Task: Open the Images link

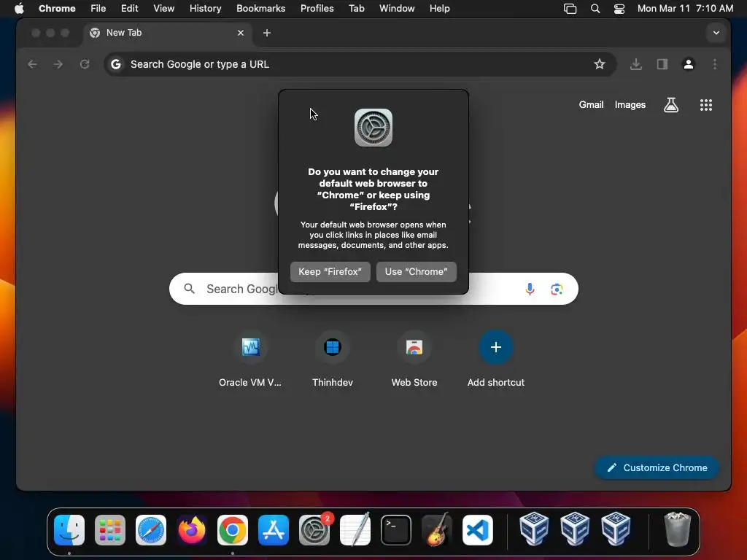Action: (x=630, y=105)
